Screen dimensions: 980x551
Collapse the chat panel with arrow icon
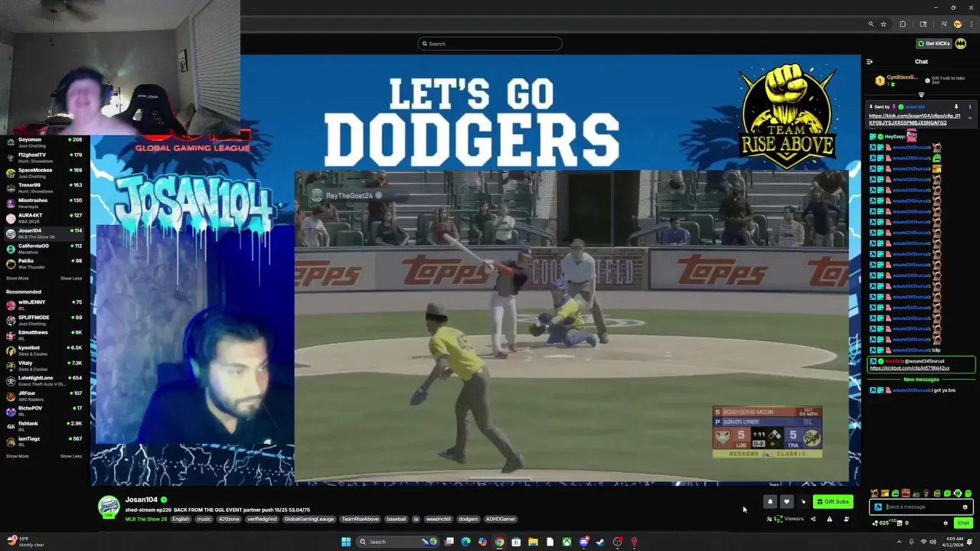[869, 62]
